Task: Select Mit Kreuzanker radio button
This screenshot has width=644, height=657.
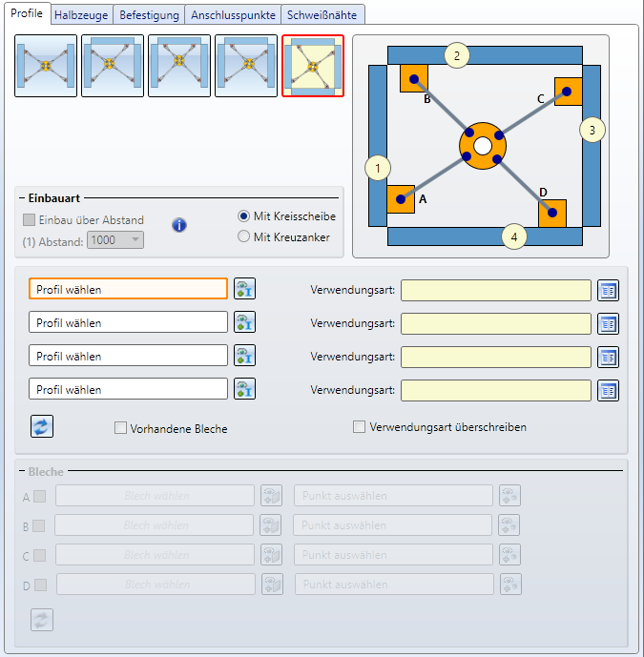Action: (x=243, y=236)
